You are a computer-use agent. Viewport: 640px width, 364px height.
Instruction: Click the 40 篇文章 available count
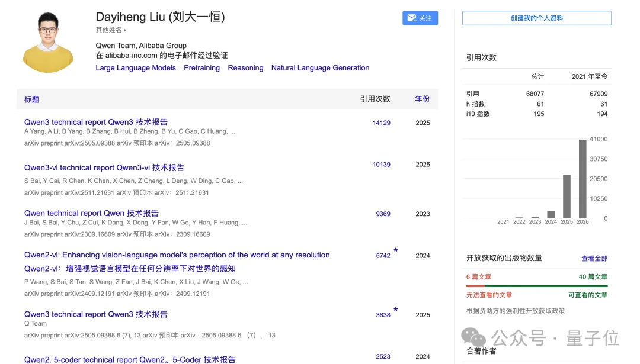click(593, 277)
